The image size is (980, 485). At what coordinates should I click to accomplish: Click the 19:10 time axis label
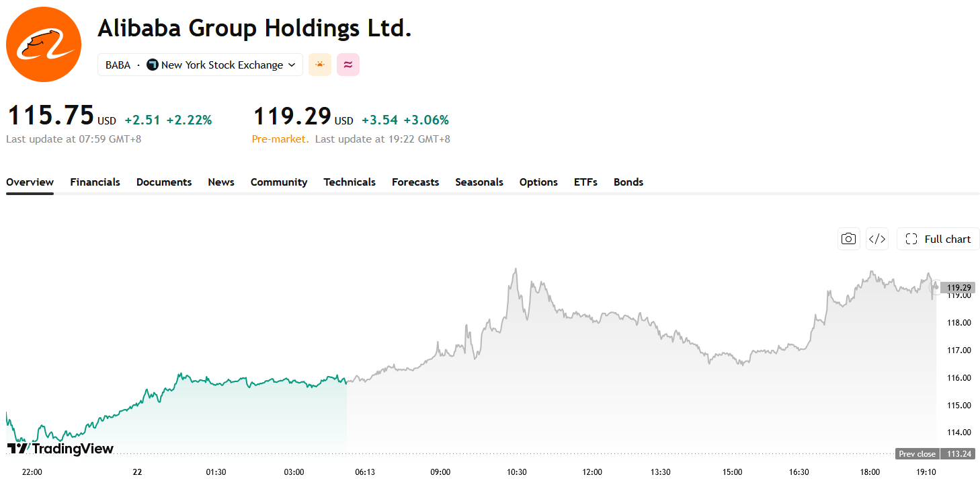(927, 472)
